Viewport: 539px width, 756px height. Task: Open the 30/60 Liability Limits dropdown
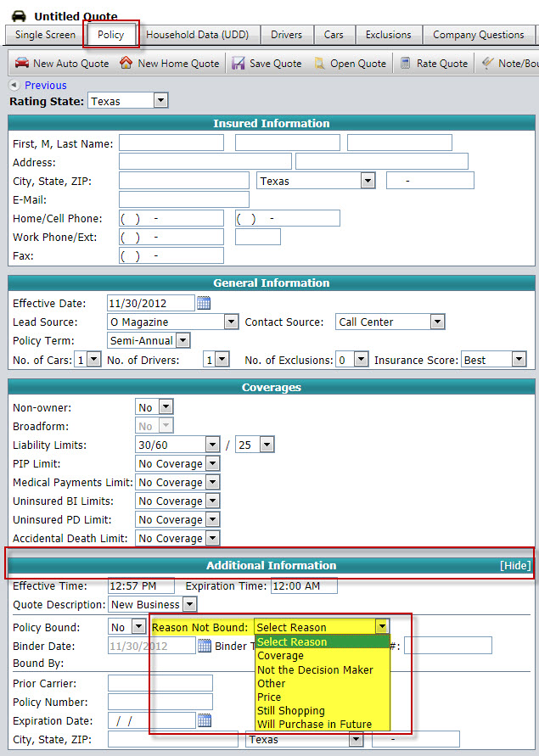click(x=212, y=444)
